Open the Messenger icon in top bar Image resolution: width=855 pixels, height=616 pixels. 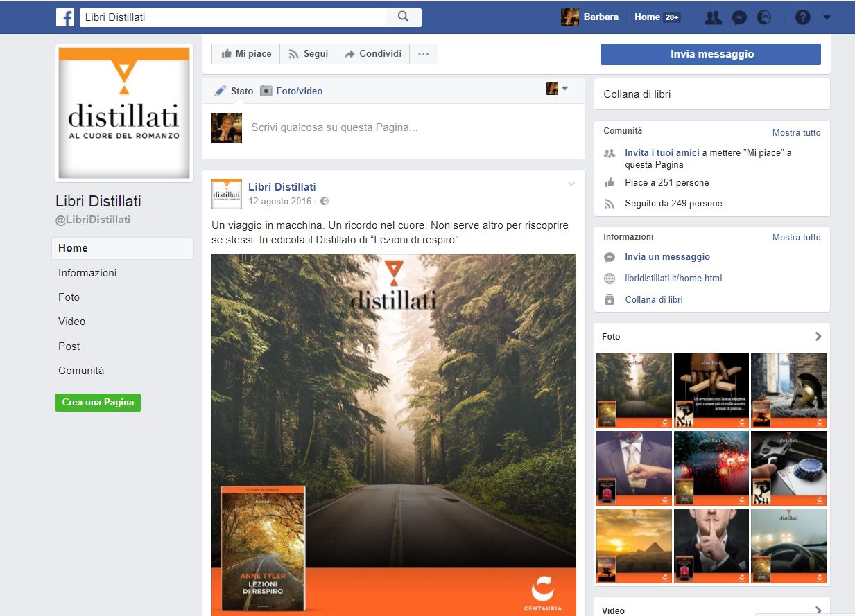tap(739, 18)
